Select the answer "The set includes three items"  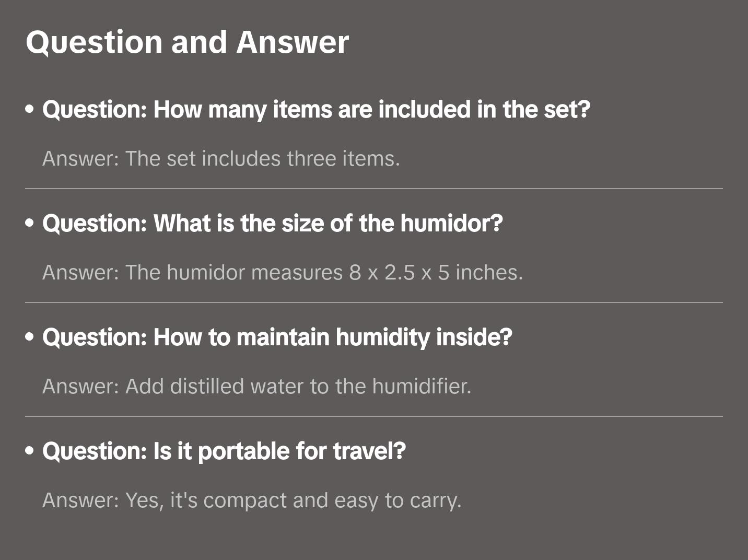click(221, 158)
